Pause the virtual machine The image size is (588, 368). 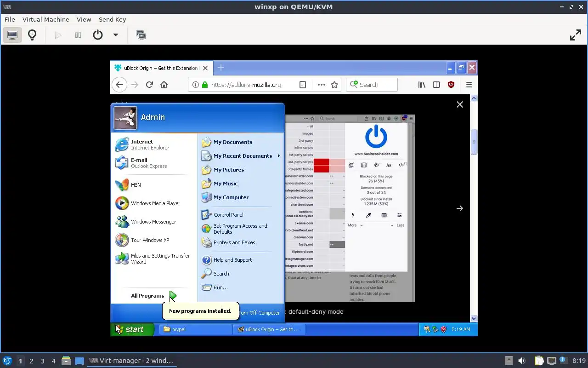coord(78,35)
